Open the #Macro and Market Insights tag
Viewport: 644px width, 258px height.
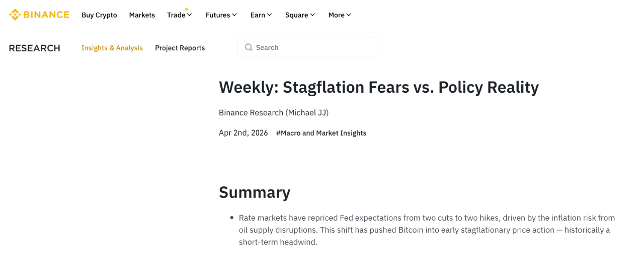pyautogui.click(x=321, y=133)
